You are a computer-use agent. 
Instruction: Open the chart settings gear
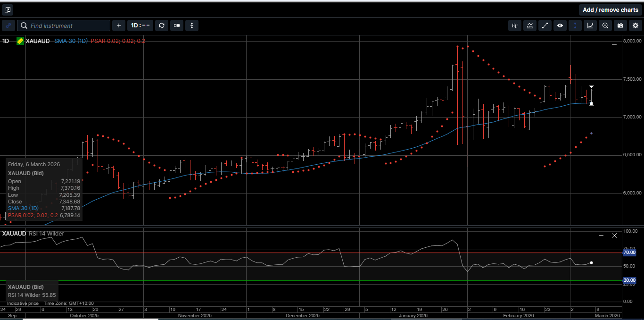(x=635, y=25)
